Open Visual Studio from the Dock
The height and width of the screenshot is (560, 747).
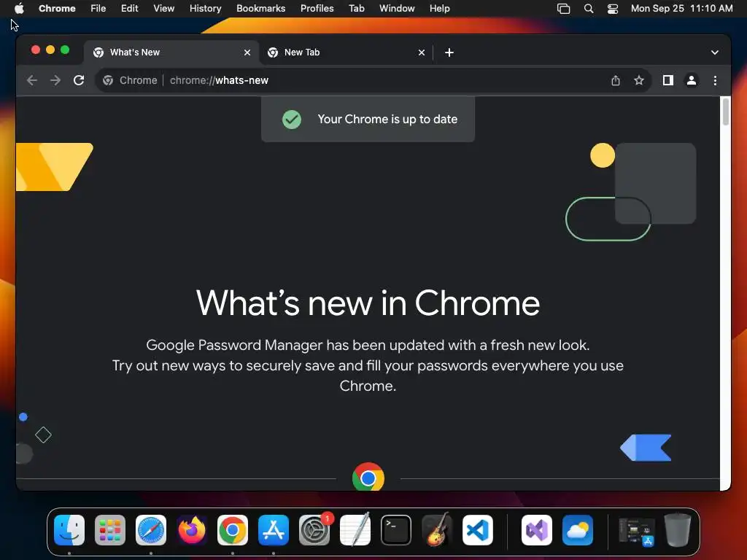coord(537,530)
